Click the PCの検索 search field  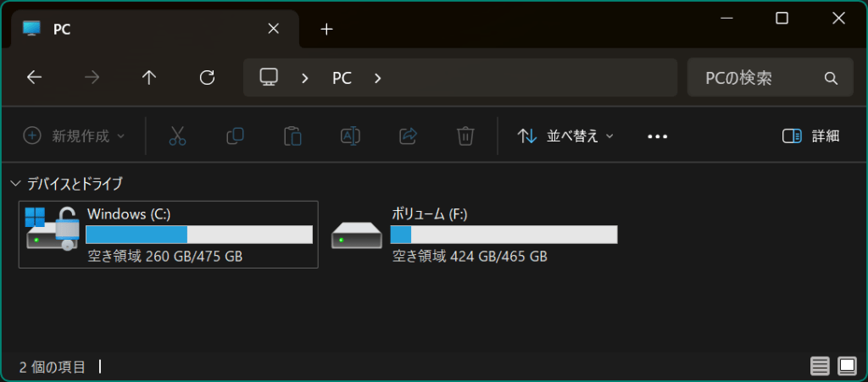click(759, 78)
